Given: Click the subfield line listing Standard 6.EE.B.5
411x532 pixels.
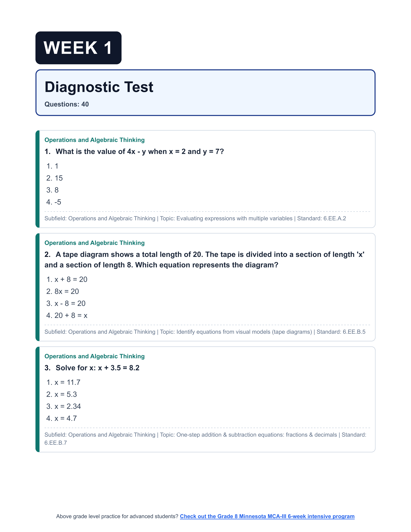Looking at the screenshot, I should point(205,332).
